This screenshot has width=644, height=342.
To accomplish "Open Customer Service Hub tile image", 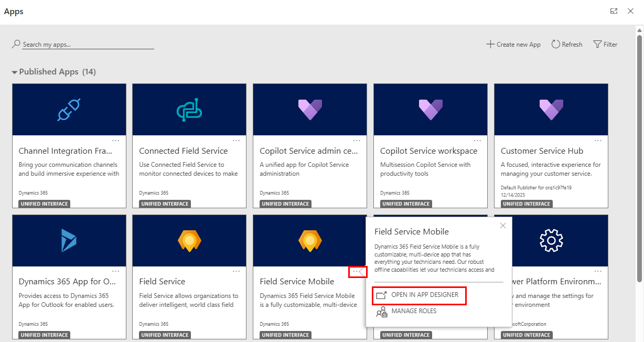I will [551, 110].
